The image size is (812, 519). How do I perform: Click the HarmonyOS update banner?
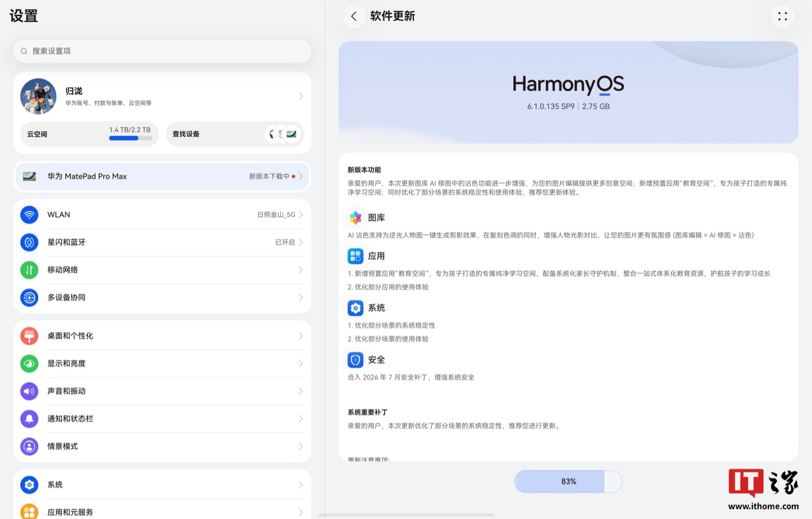pyautogui.click(x=568, y=92)
